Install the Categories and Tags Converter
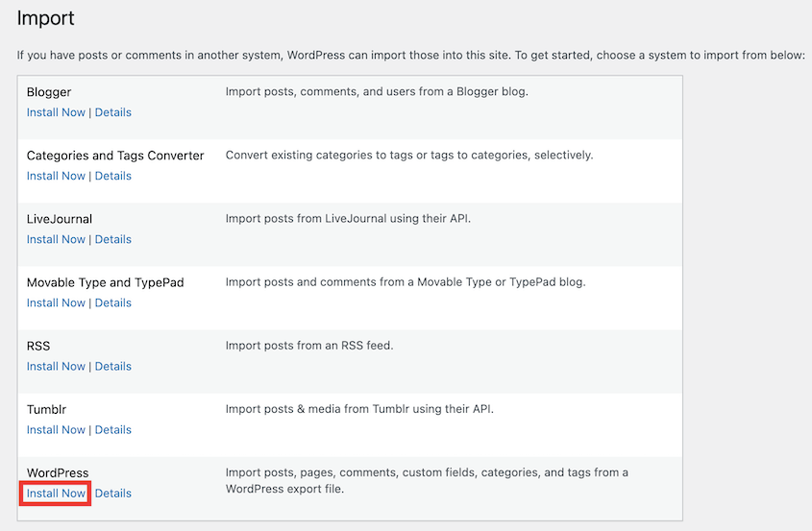Viewport: 812px width, 531px height. [x=56, y=176]
